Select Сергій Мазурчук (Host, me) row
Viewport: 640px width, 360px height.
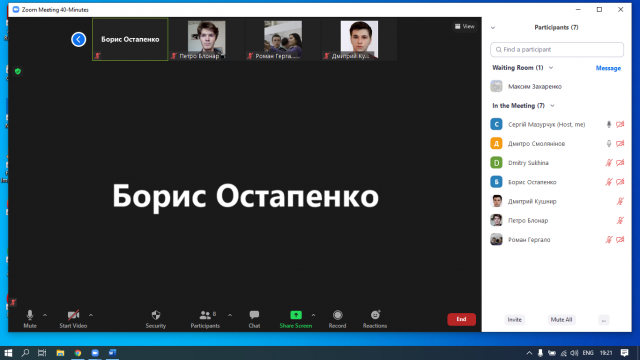557,124
